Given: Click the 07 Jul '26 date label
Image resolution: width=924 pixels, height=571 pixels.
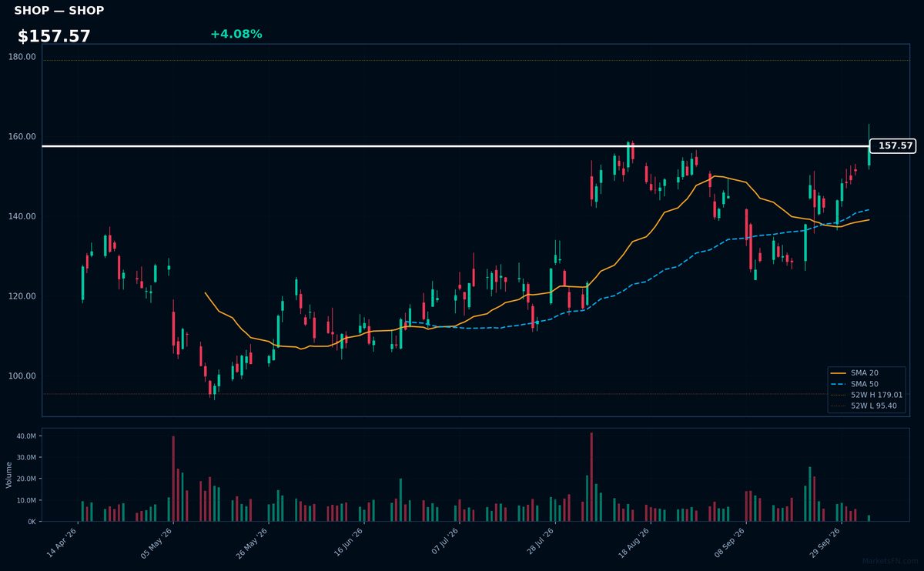Looking at the screenshot, I should 445,542.
